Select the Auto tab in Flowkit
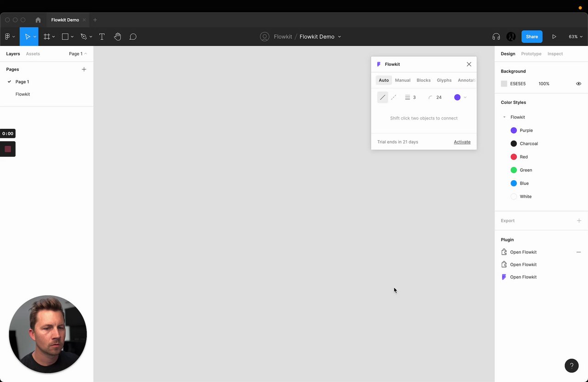Viewport: 588px width, 382px height. point(384,80)
